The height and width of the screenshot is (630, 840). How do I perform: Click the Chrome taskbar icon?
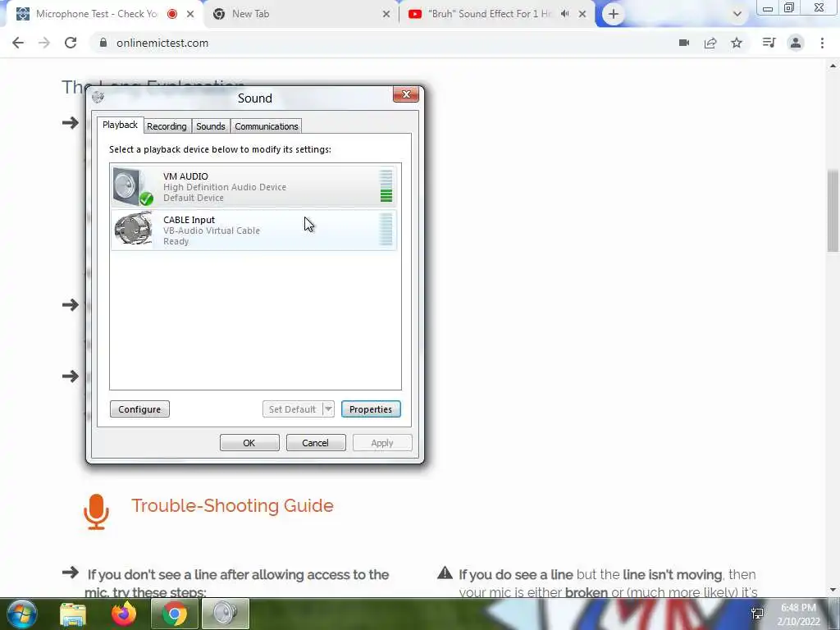click(x=175, y=614)
